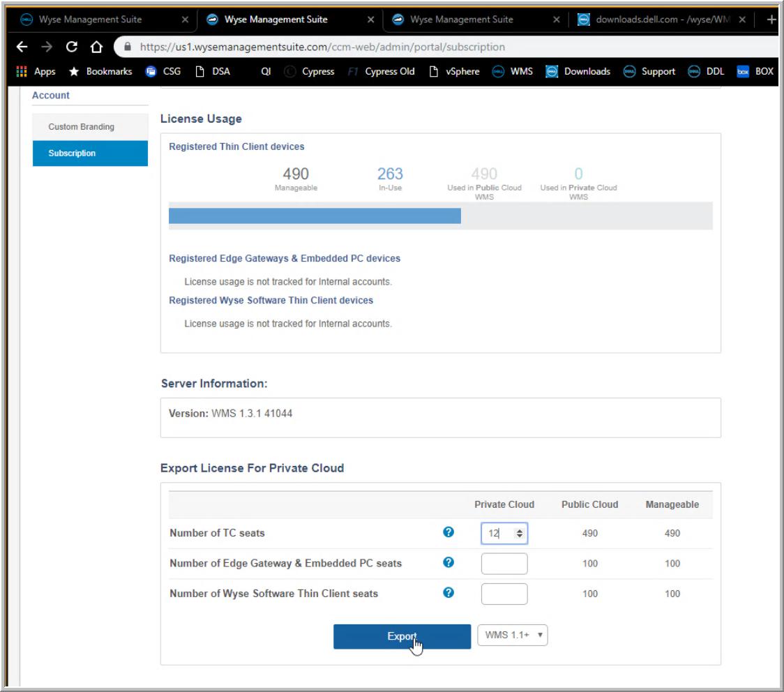Open a new browser tab with plus
The image size is (784, 692).
tap(771, 20)
